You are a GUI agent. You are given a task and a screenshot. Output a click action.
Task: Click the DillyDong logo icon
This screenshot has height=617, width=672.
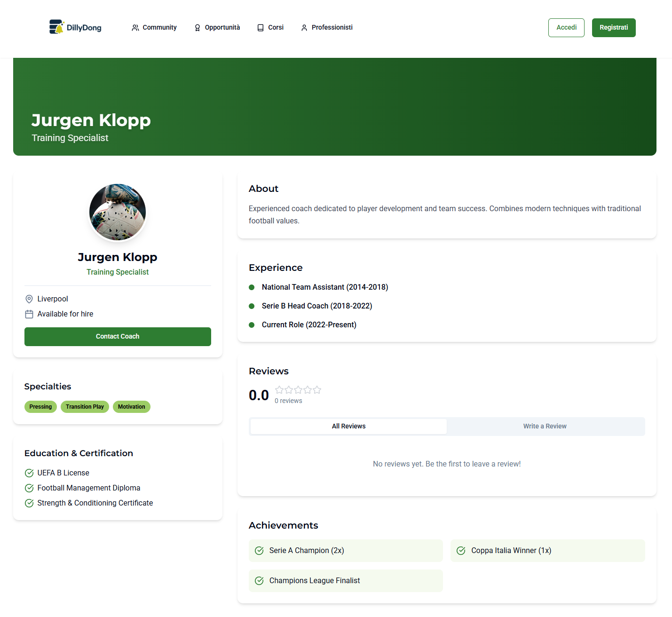pyautogui.click(x=56, y=27)
